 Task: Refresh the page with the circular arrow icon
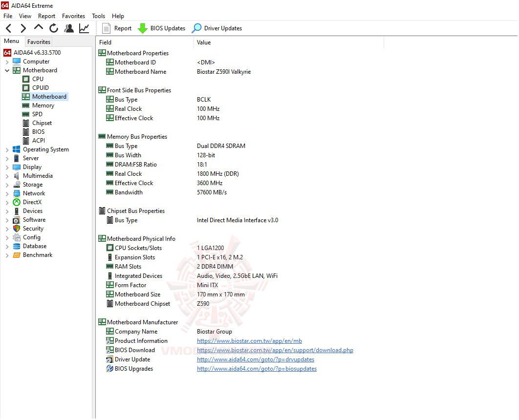coord(54,28)
